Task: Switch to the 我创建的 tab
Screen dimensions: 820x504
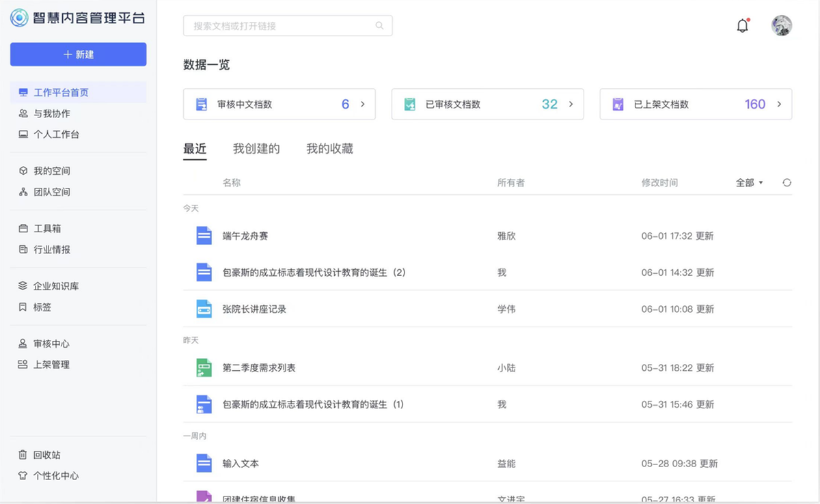Action: (x=256, y=149)
